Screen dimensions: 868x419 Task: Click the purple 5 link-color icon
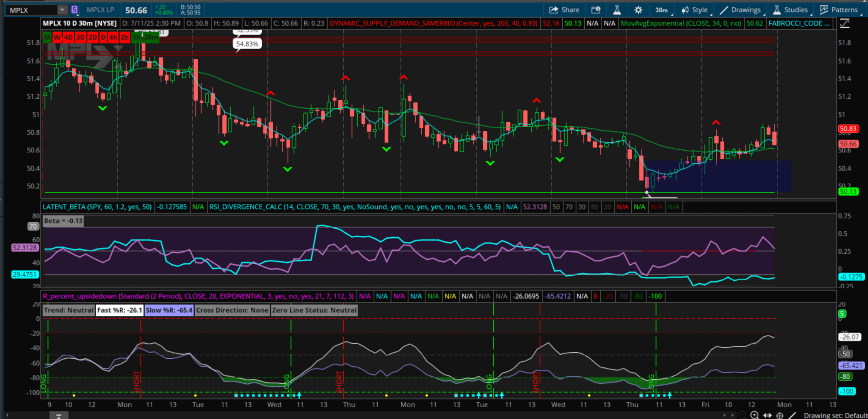point(74,10)
